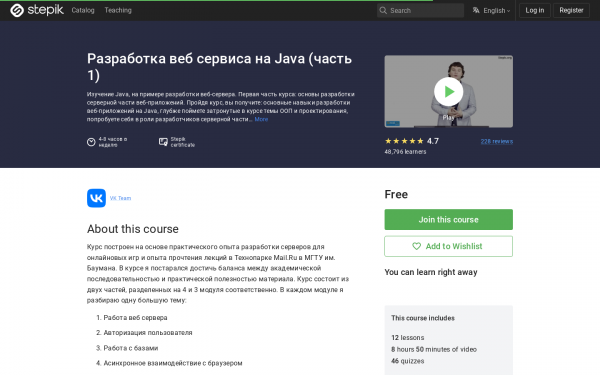600x375 pixels.
Task: Open the Catalog menu item
Action: click(83, 10)
